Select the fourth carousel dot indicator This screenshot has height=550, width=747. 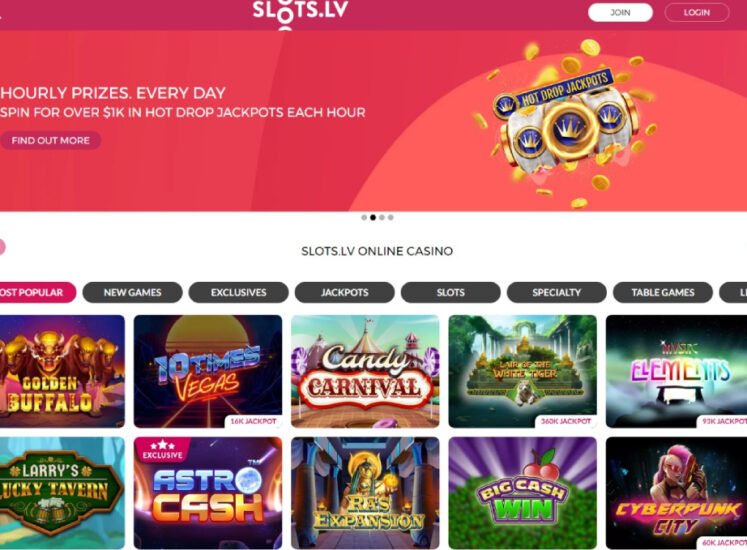click(391, 217)
